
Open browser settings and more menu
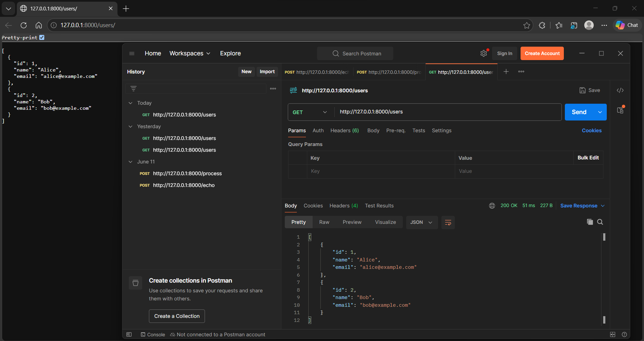click(604, 25)
